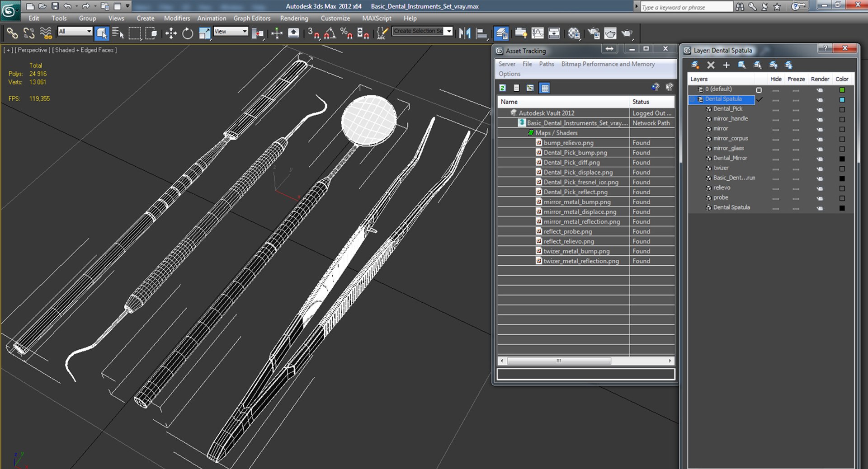Click the Freeze column header in Layer dialog

[796, 79]
